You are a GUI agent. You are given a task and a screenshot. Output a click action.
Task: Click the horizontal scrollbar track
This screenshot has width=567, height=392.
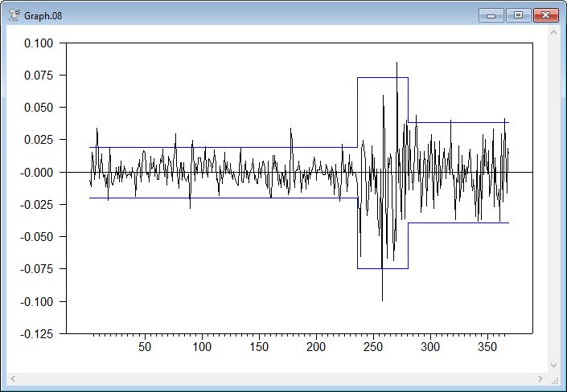[277, 378]
